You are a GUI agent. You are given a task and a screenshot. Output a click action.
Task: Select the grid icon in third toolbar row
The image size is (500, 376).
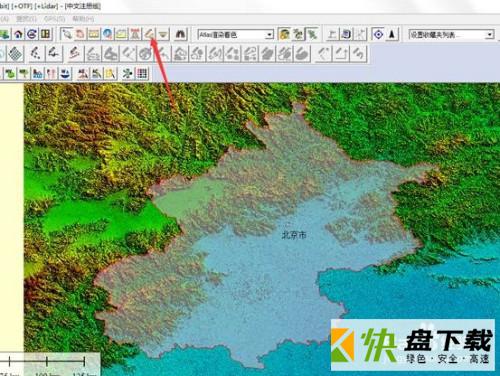click(x=142, y=73)
